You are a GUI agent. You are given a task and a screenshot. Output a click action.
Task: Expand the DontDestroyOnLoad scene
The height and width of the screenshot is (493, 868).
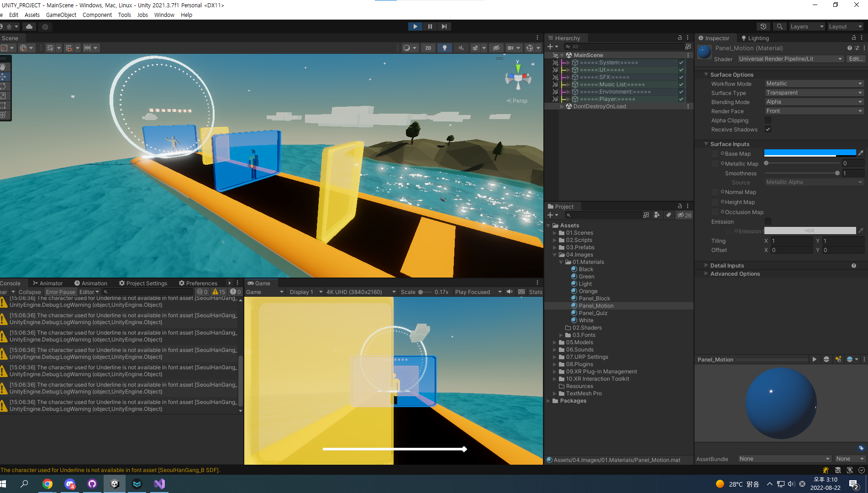(x=562, y=106)
